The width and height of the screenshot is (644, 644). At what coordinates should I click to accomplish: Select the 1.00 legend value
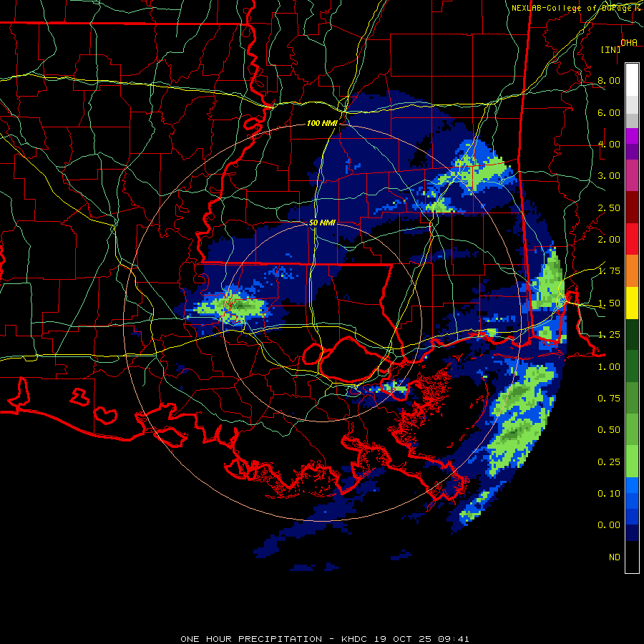(x=609, y=367)
